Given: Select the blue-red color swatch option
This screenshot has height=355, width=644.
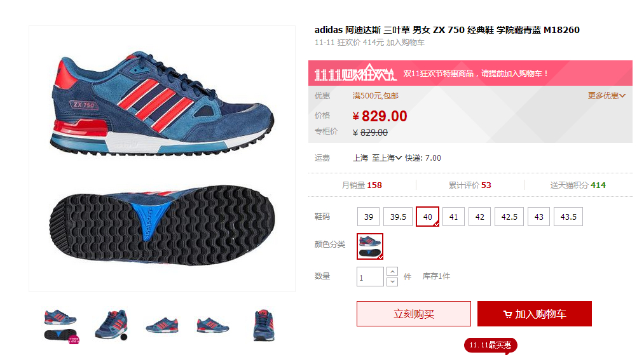Looking at the screenshot, I should pyautogui.click(x=370, y=246).
